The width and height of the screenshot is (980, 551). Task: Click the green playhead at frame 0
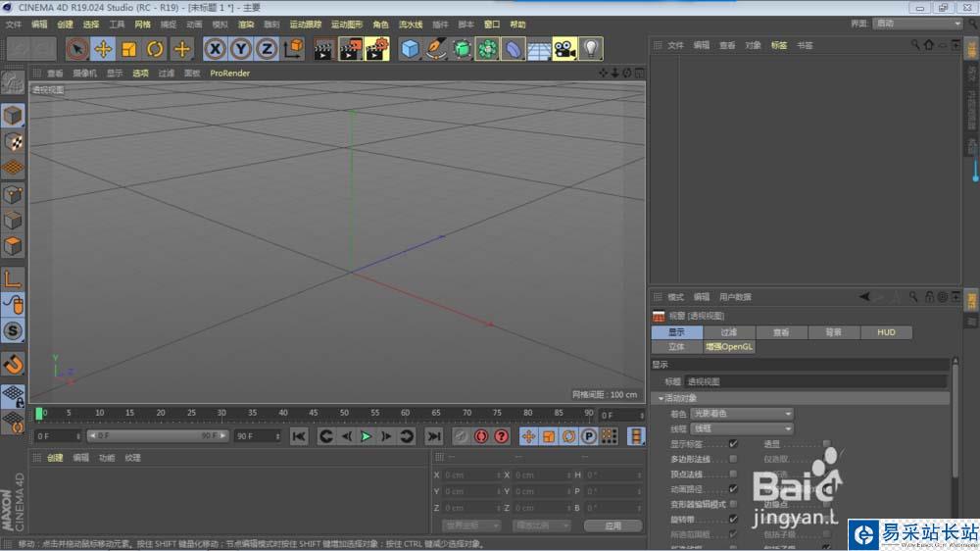click(39, 414)
